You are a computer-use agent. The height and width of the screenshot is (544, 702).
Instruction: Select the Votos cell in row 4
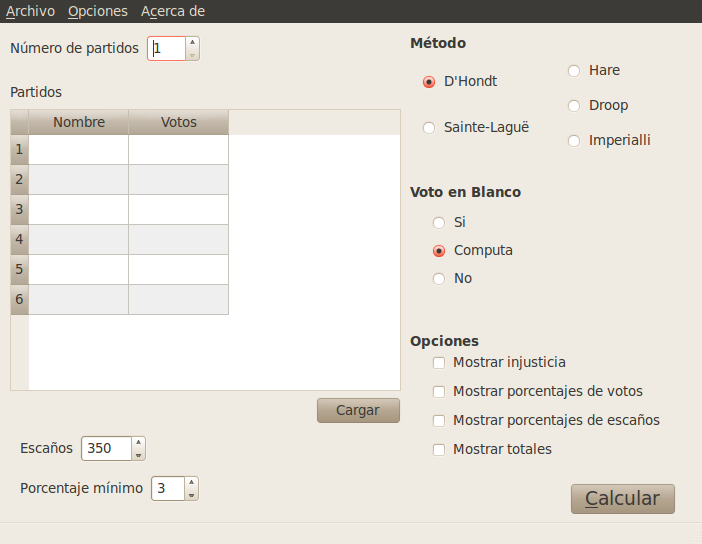click(x=179, y=240)
